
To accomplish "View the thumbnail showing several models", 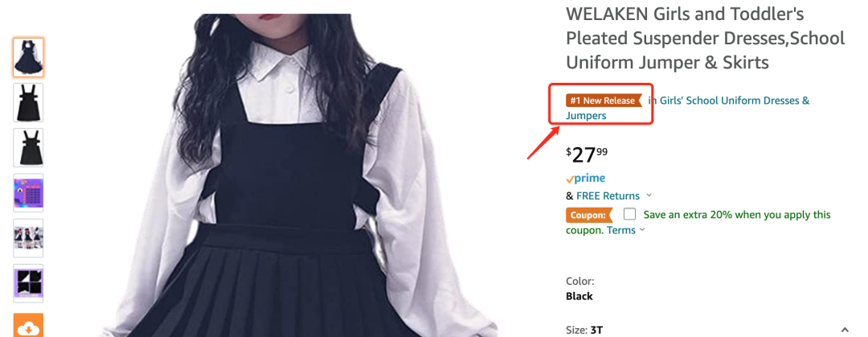I will point(28,238).
